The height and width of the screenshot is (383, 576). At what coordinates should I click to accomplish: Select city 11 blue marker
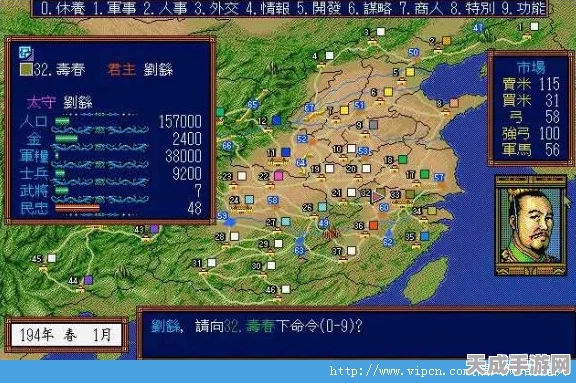[285, 152]
